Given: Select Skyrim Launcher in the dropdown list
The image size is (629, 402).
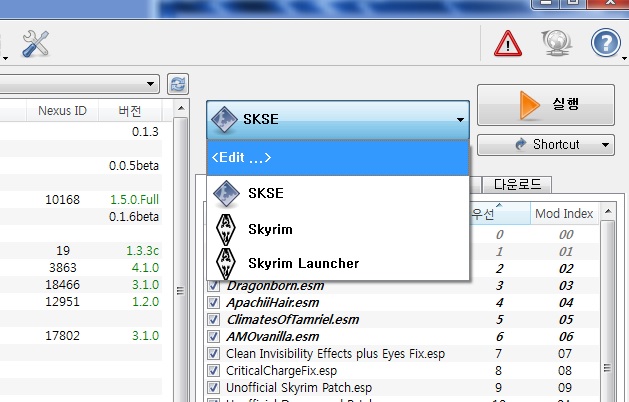Looking at the screenshot, I should [338, 263].
